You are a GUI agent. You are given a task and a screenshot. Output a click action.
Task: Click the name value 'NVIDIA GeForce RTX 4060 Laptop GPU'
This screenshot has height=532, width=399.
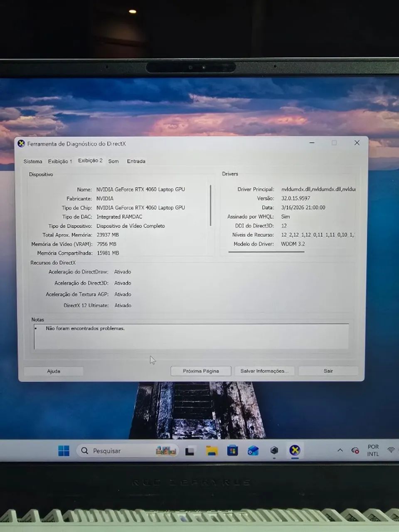(140, 190)
